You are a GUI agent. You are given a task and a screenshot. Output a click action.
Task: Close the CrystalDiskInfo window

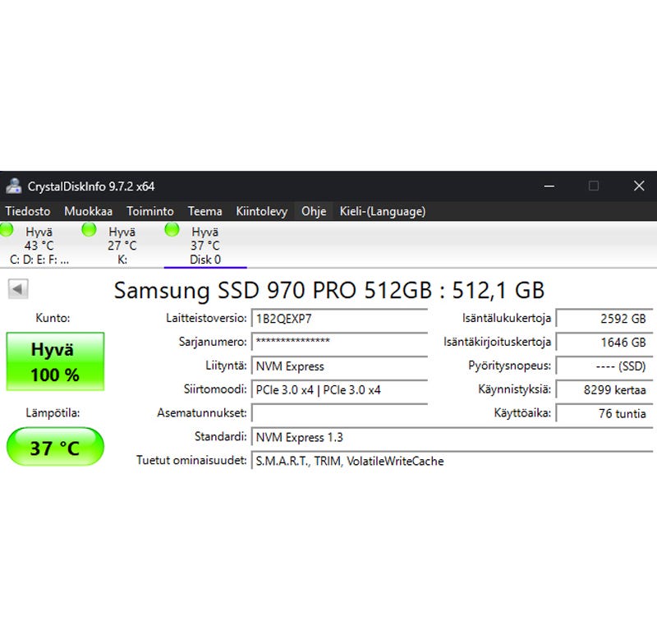click(639, 186)
